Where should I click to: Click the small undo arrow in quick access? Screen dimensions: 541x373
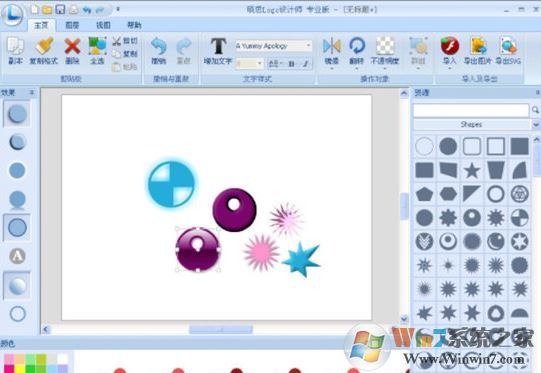click(x=87, y=10)
